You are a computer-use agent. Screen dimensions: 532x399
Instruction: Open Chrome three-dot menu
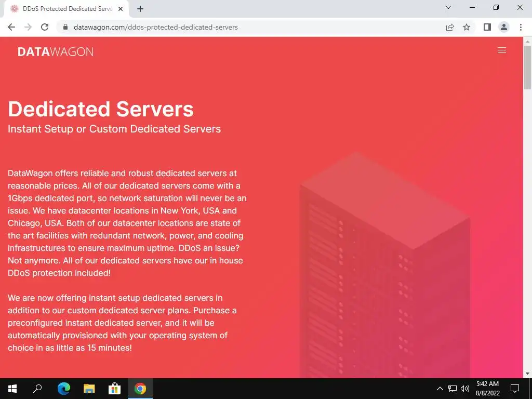[521, 27]
